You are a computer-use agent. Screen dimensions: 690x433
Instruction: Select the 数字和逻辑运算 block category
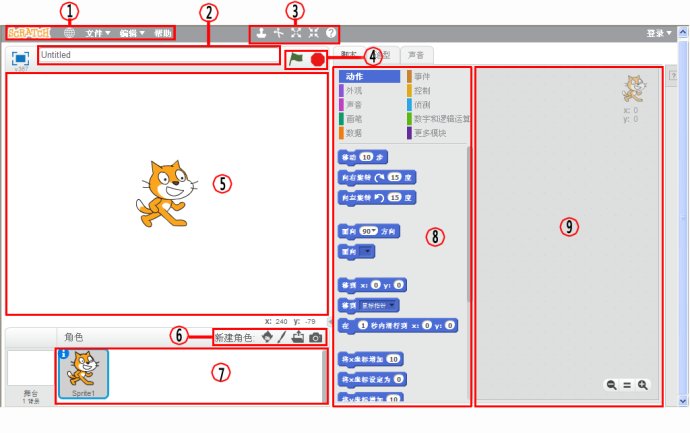[x=441, y=119]
